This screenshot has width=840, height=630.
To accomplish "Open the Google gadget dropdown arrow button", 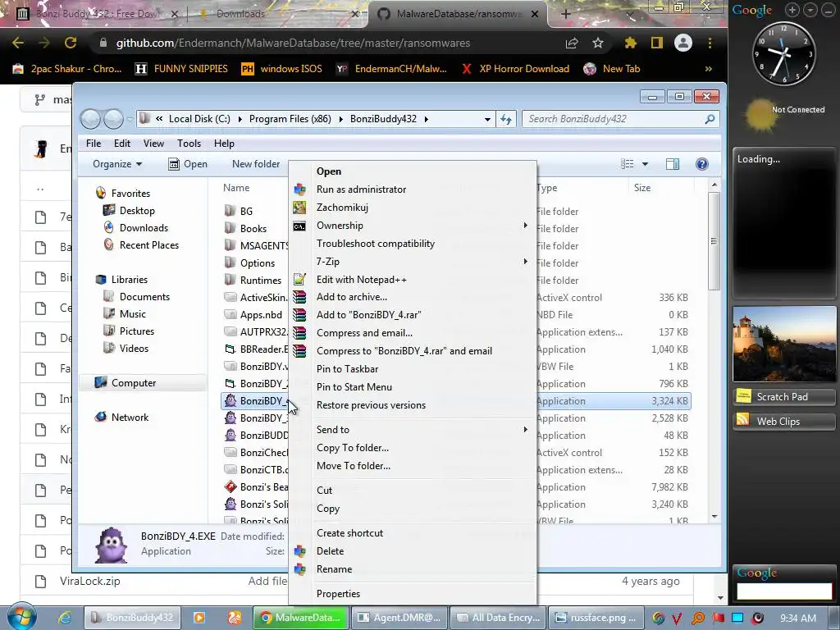I will 810,10.
